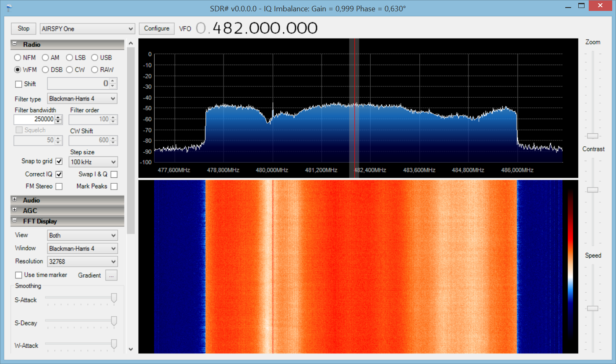Click the 486,000MHz frequency axis label
Image resolution: width=616 pixels, height=364 pixels.
(x=517, y=170)
